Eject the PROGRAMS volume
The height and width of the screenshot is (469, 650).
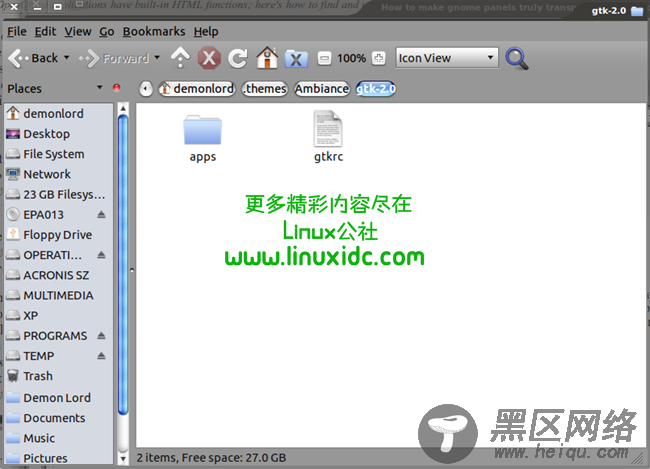tap(101, 335)
